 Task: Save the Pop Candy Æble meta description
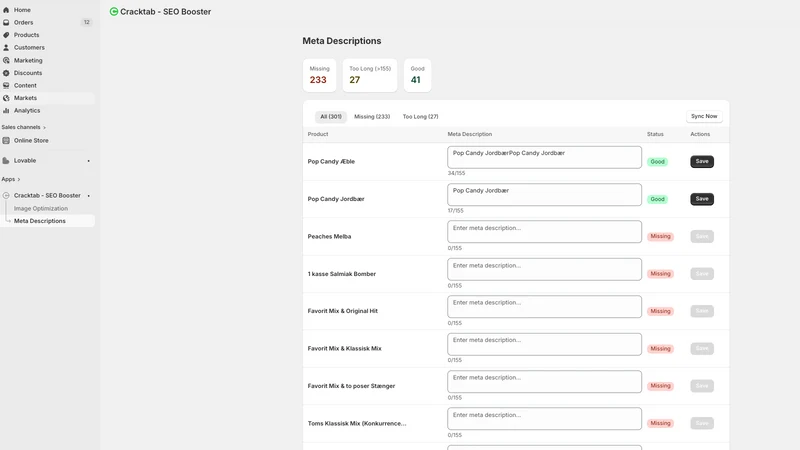coord(702,161)
